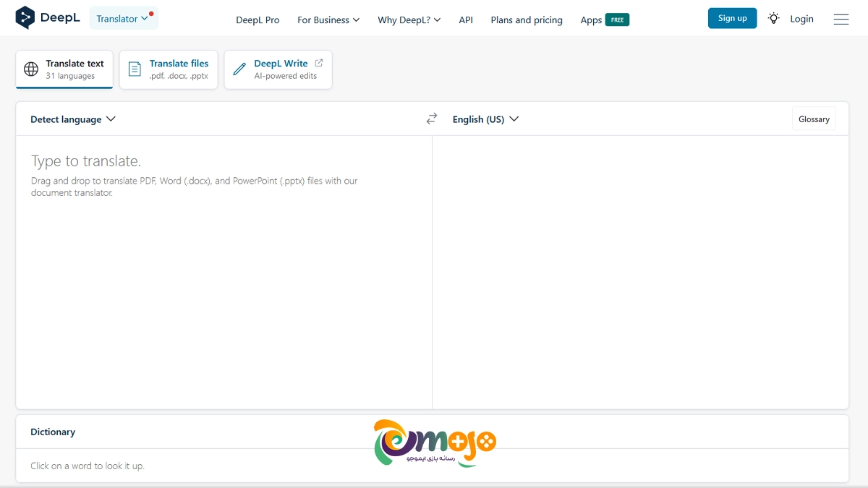Click the external link icon on DeepL Write
868x488 pixels.
coord(319,63)
